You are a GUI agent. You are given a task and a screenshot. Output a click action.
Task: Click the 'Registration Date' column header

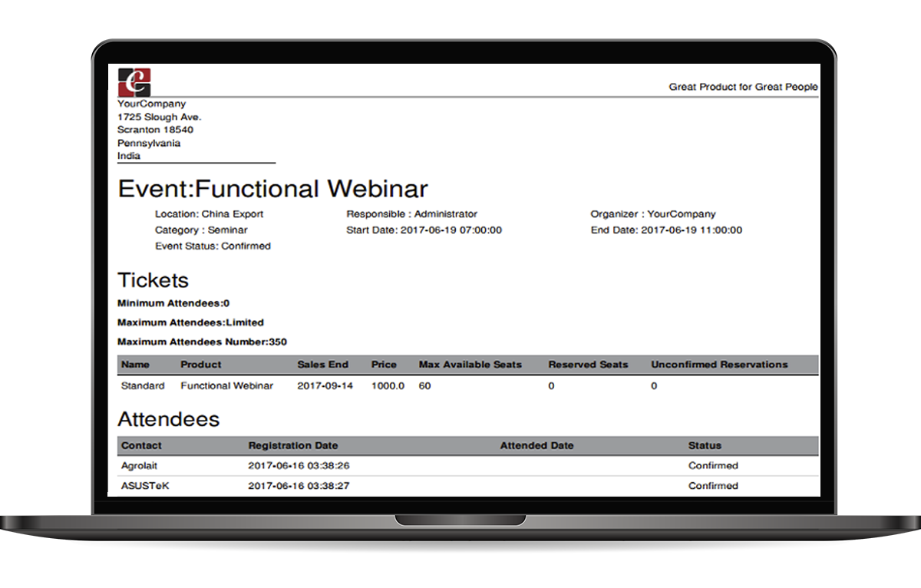292,445
